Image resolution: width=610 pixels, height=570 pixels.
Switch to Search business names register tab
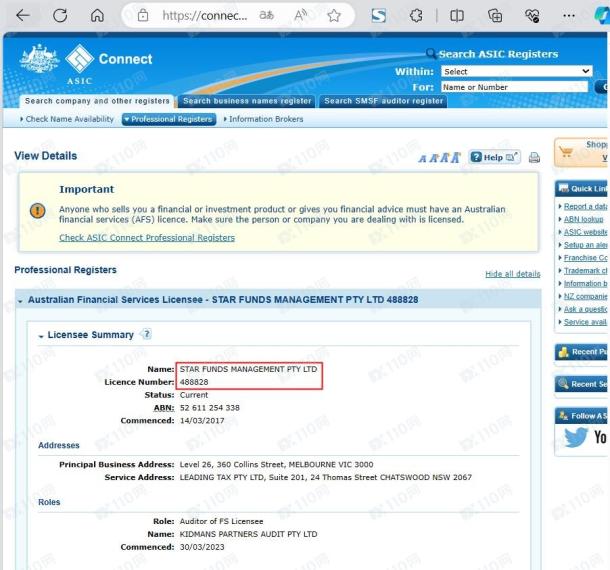[247, 101]
